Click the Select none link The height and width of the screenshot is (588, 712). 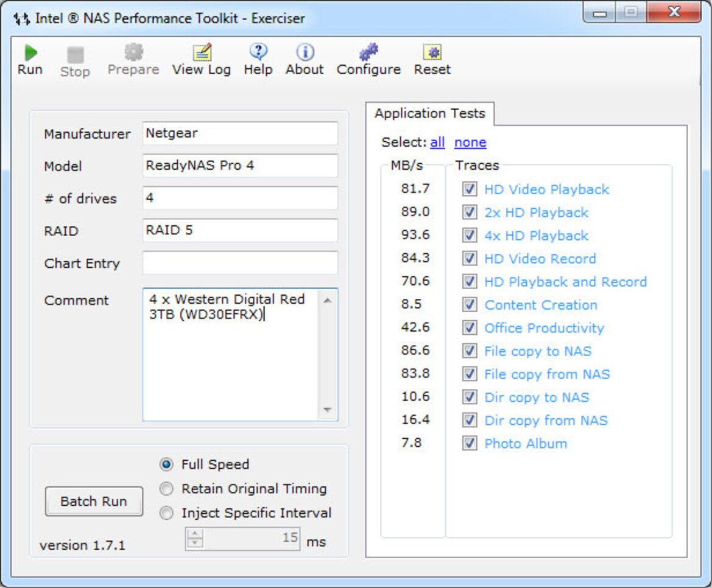coord(470,142)
